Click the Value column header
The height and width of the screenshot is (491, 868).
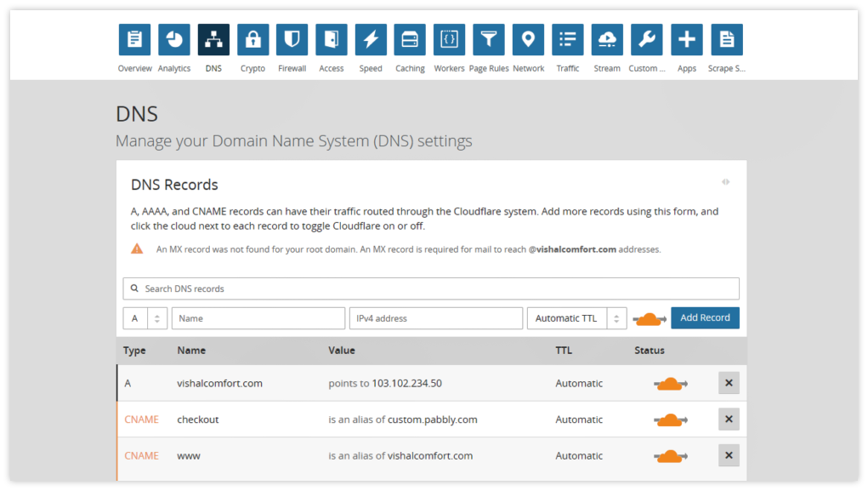tap(342, 351)
